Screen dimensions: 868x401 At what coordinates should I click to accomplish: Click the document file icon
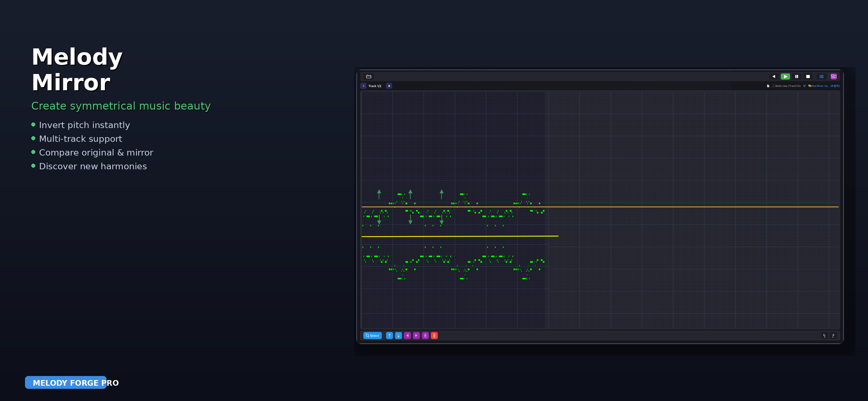(x=768, y=86)
